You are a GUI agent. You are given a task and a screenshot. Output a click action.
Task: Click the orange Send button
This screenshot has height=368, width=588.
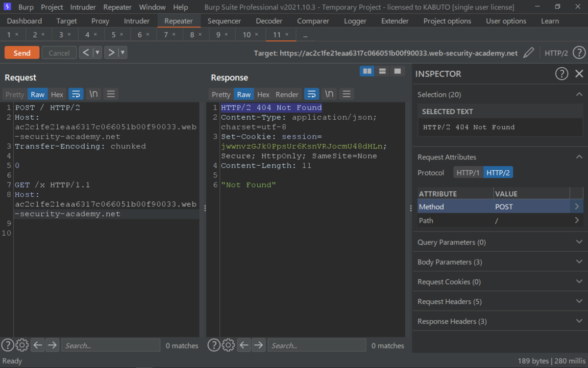click(x=22, y=53)
